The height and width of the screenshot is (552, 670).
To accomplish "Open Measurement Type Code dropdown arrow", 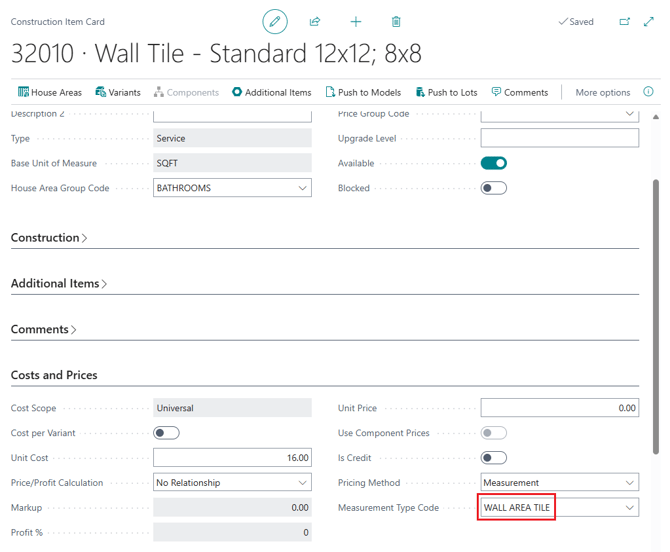I will 629,508.
